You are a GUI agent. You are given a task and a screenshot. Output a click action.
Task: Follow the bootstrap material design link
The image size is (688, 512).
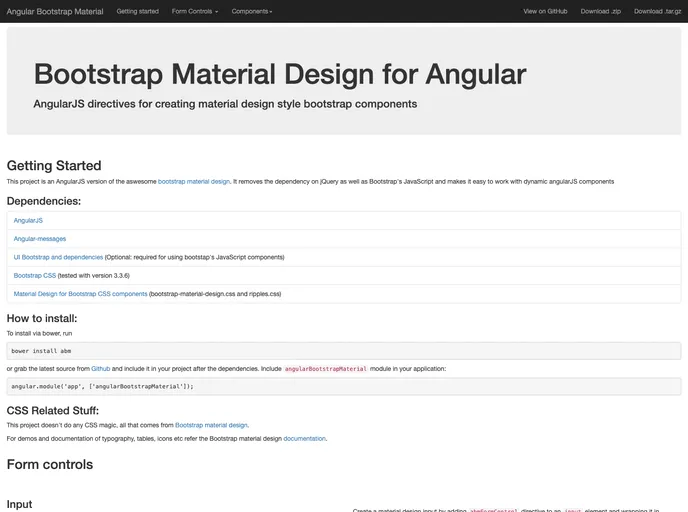[194, 182]
